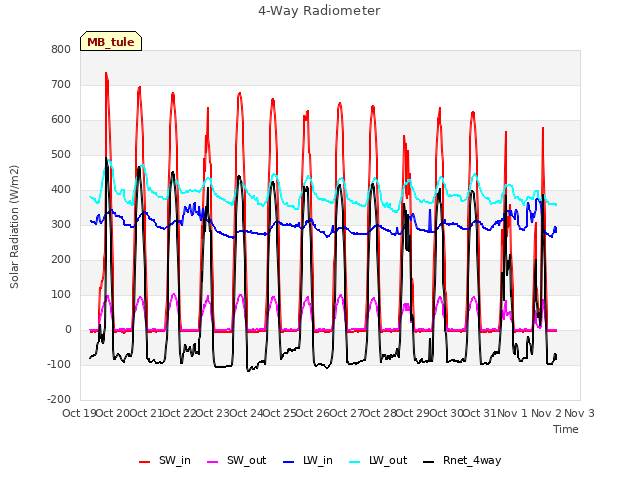Click the Oct 29 x-axis label
Viewport: 640px width, 480px height.
[x=413, y=413]
